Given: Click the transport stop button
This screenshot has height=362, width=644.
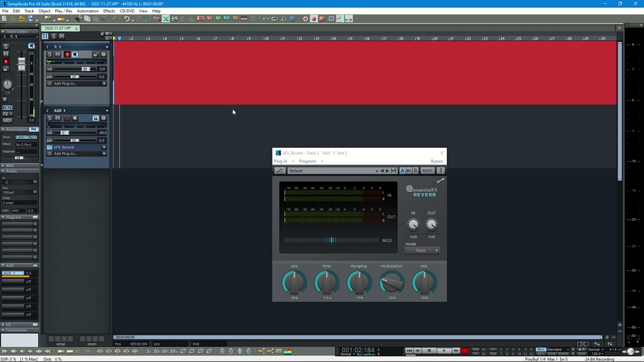Looking at the screenshot, I should [x=429, y=350].
